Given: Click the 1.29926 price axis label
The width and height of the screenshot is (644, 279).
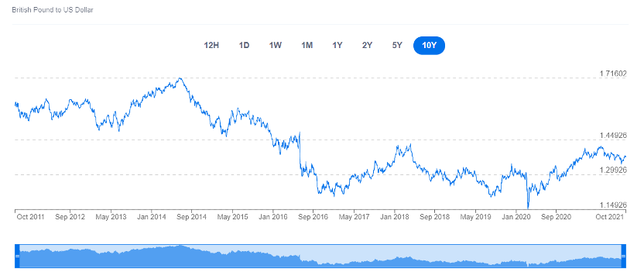Looking at the screenshot, I should [x=612, y=170].
